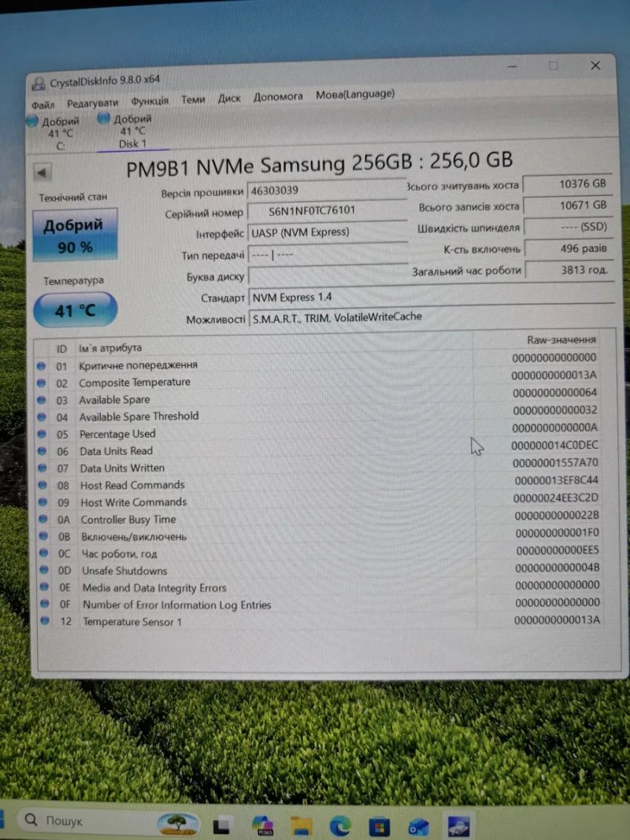Image resolution: width=630 pixels, height=840 pixels.
Task: Select the Temperature Sensor 1 row
Action: point(322,620)
